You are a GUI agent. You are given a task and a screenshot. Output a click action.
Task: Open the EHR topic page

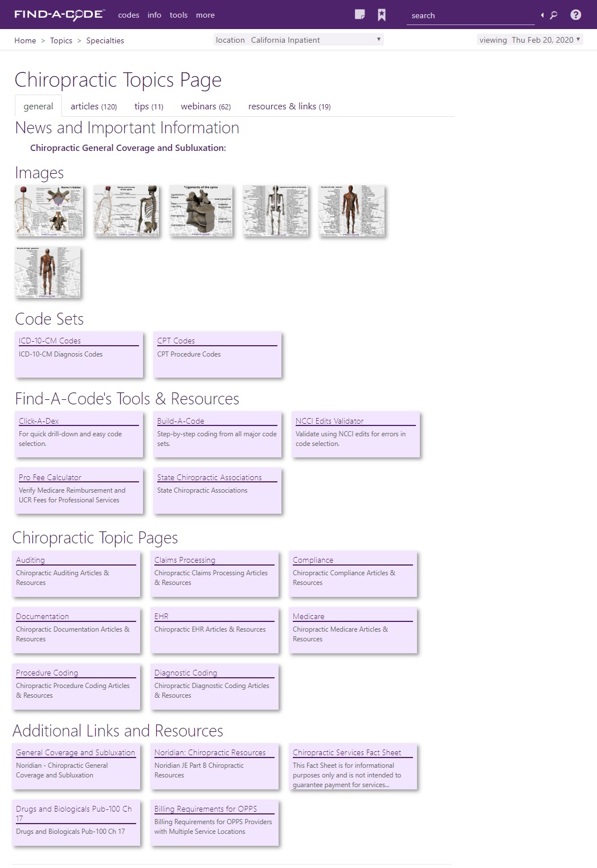[161, 616]
